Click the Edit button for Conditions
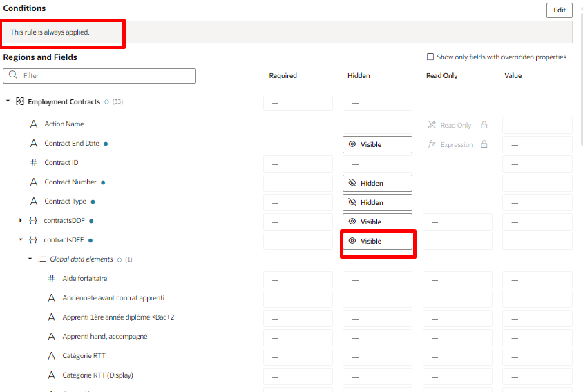Image resolution: width=583 pixels, height=392 pixels. [560, 10]
